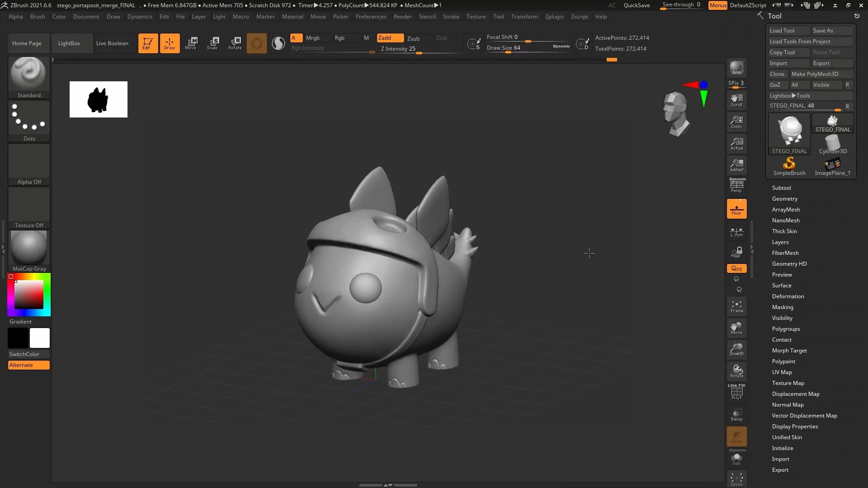Screen dimensions: 868x488
Task: Click the Load Tool button
Action: click(x=788, y=31)
